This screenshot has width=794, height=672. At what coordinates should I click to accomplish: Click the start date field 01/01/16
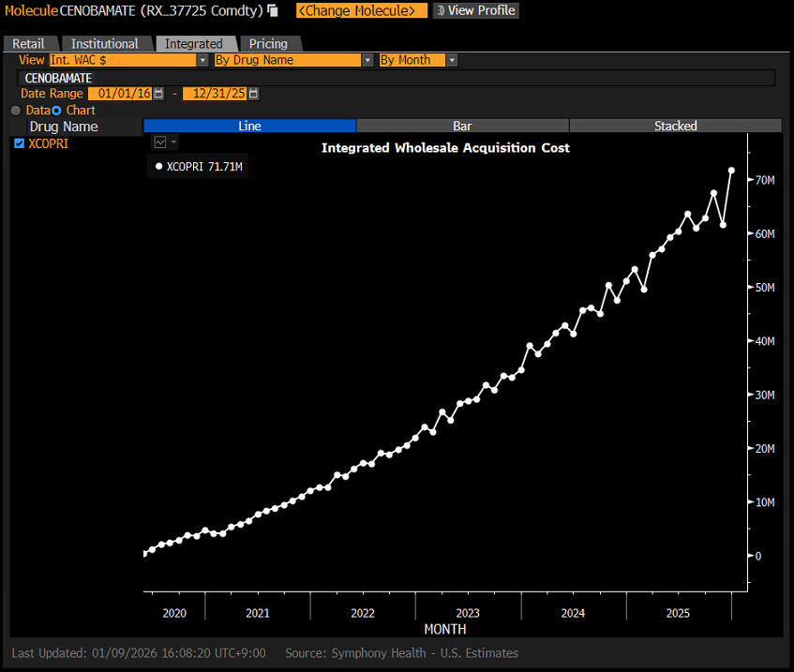click(x=120, y=94)
